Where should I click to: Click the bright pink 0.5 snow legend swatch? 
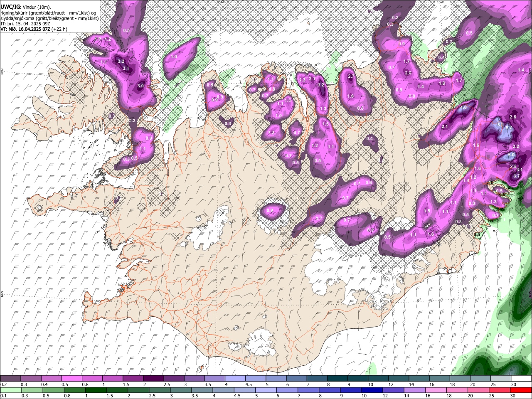(x=71, y=379)
